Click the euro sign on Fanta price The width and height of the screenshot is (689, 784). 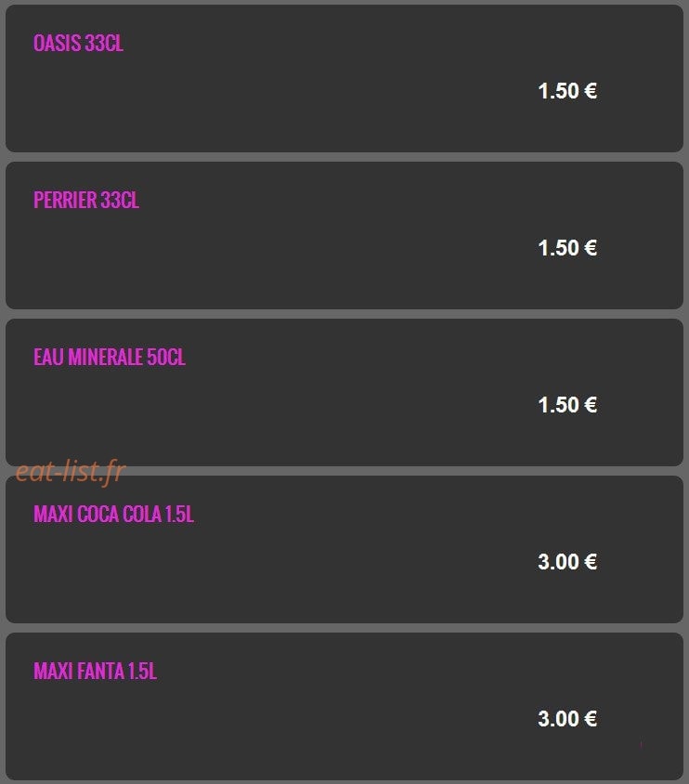591,719
